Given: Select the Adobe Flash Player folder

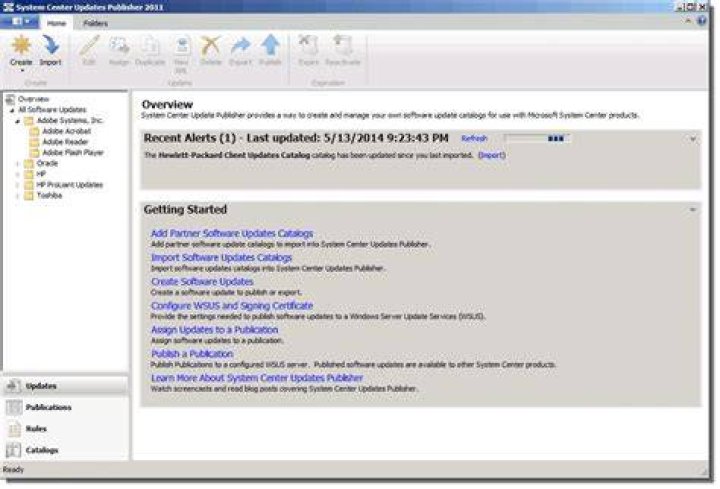Looking at the screenshot, I should point(73,152).
